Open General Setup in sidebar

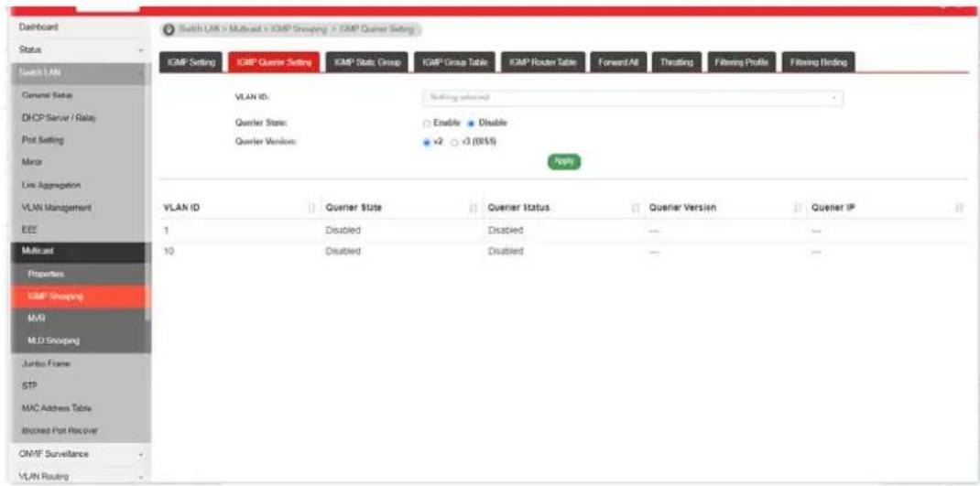78,95
